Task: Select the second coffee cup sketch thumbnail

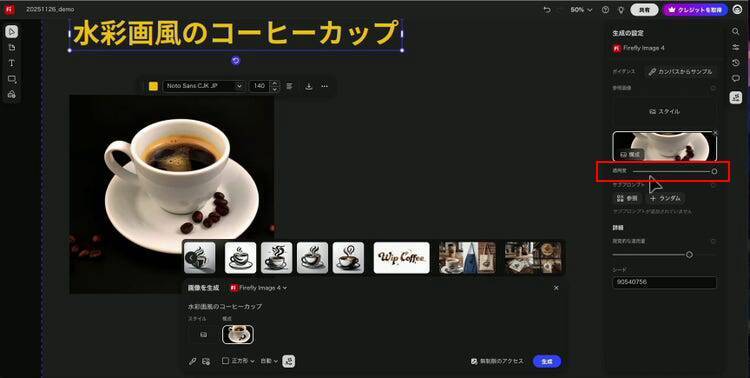Action: pos(241,257)
